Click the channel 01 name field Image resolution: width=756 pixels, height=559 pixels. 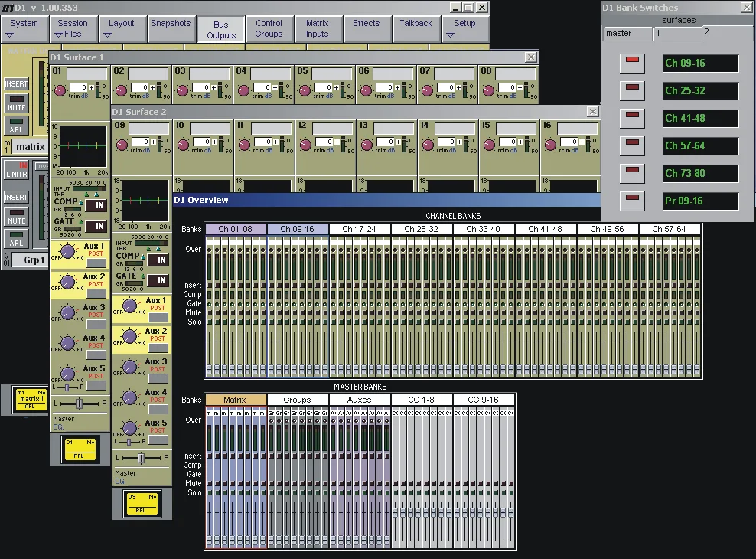(86, 74)
